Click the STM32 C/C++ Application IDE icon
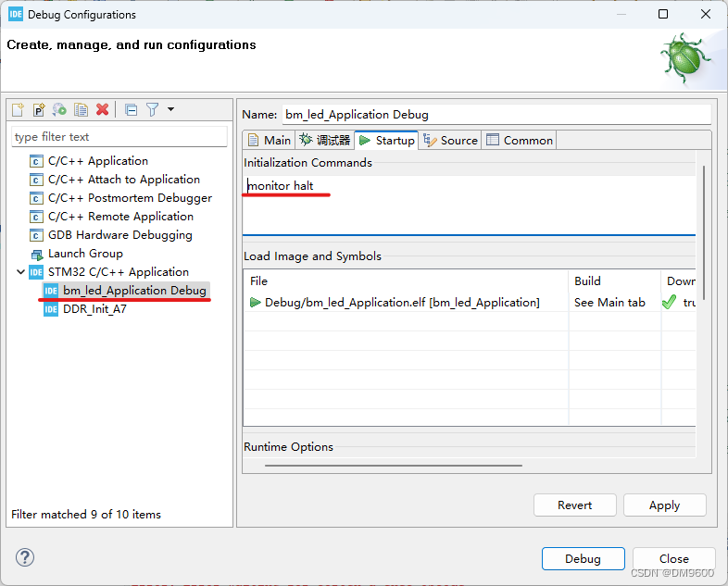 tap(36, 272)
